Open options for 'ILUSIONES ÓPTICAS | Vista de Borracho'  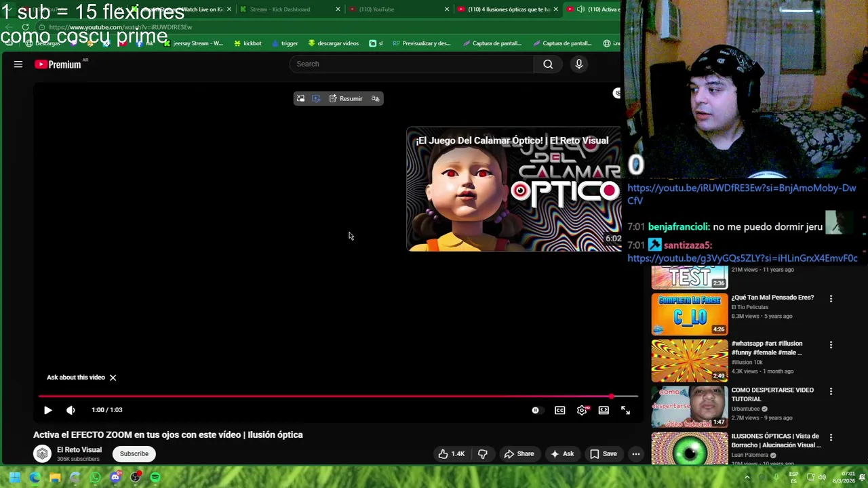pos(831,437)
